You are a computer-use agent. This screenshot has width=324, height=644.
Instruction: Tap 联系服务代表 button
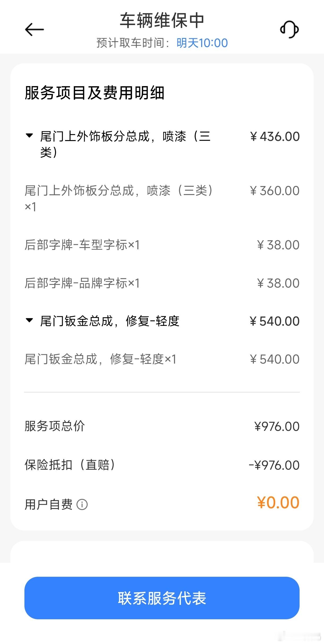[x=162, y=598]
